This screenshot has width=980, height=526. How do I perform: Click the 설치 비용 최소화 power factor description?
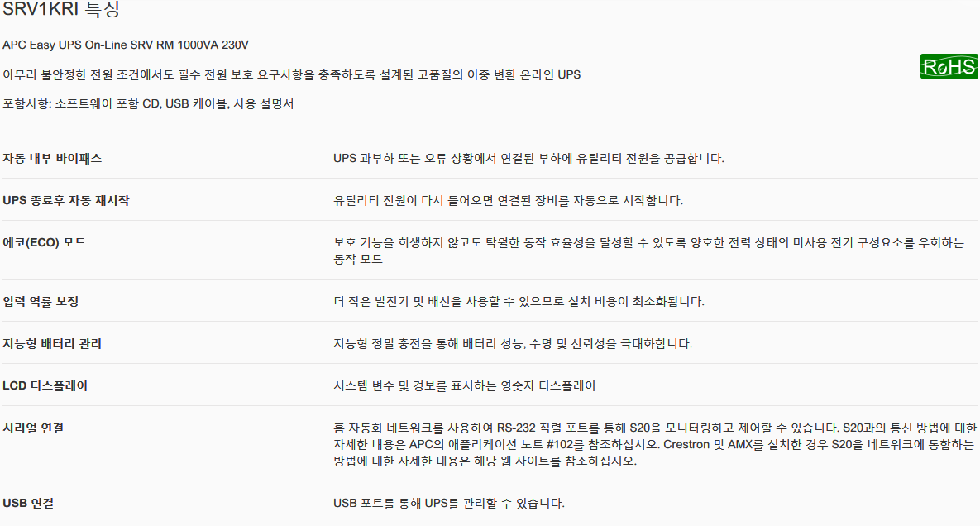coord(519,302)
